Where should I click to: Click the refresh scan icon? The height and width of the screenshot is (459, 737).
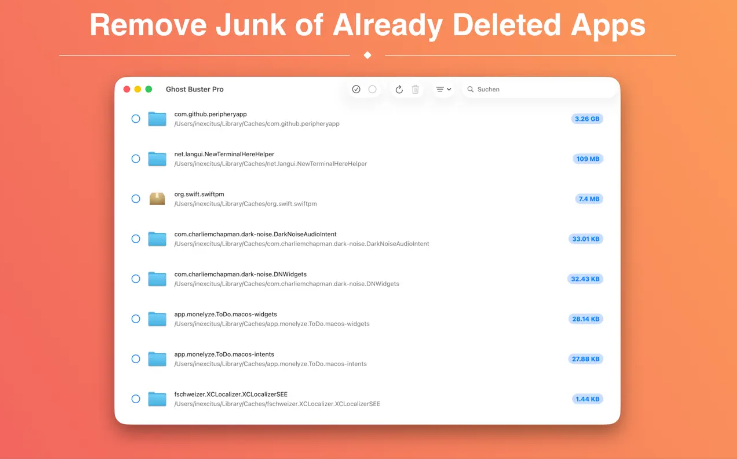pos(399,89)
